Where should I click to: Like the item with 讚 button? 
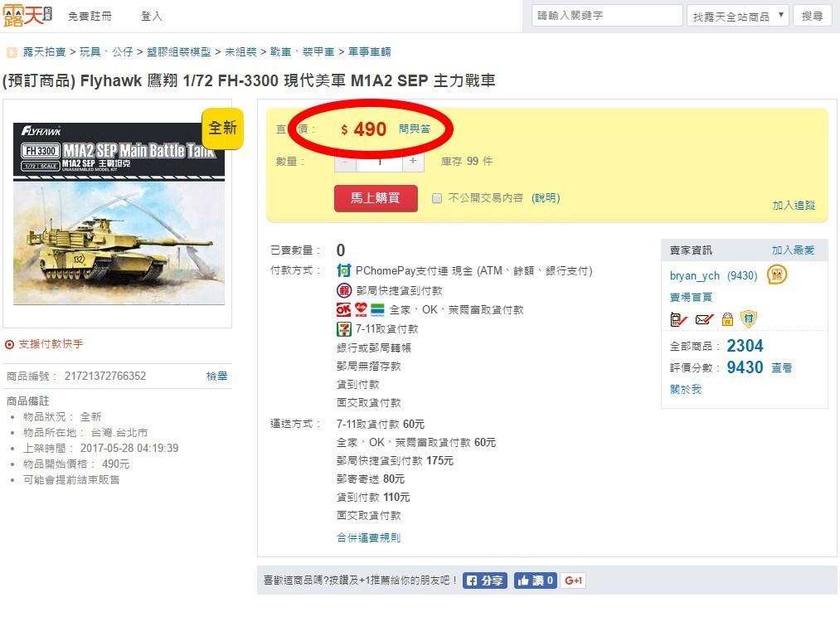535,581
